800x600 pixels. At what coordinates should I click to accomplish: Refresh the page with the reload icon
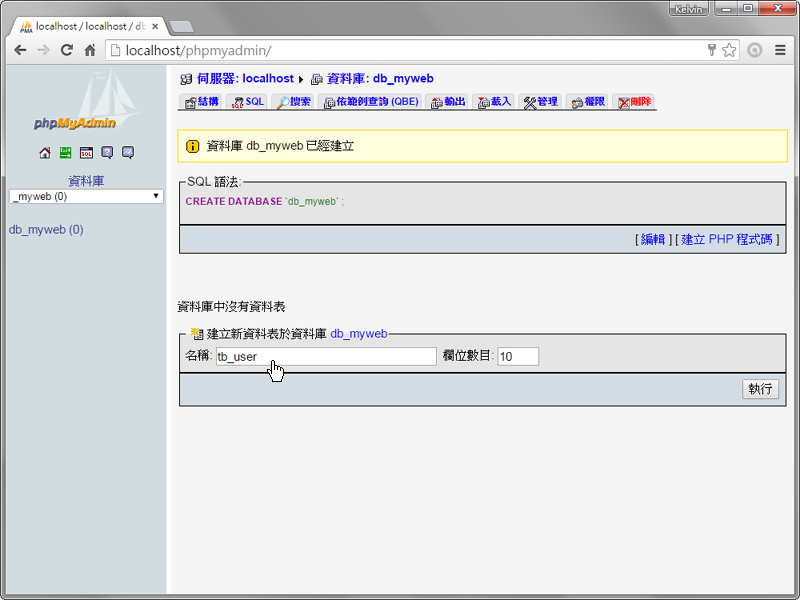coord(67,49)
